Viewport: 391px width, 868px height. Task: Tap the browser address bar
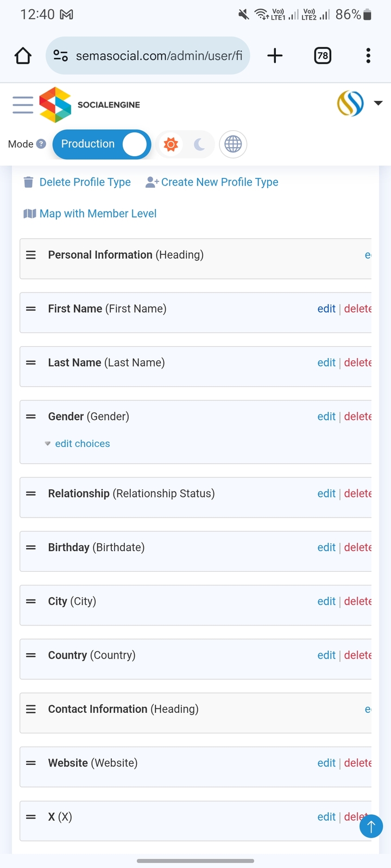tap(159, 55)
